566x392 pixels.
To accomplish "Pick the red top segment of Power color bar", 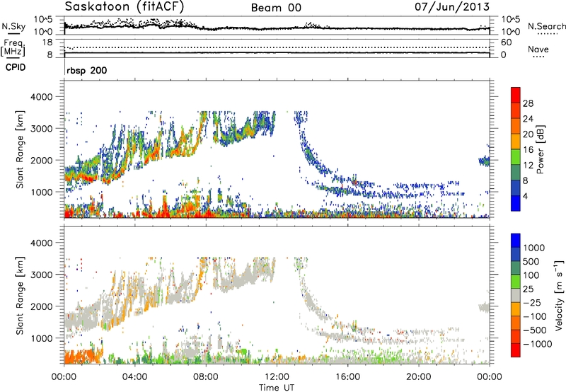I will point(516,95).
